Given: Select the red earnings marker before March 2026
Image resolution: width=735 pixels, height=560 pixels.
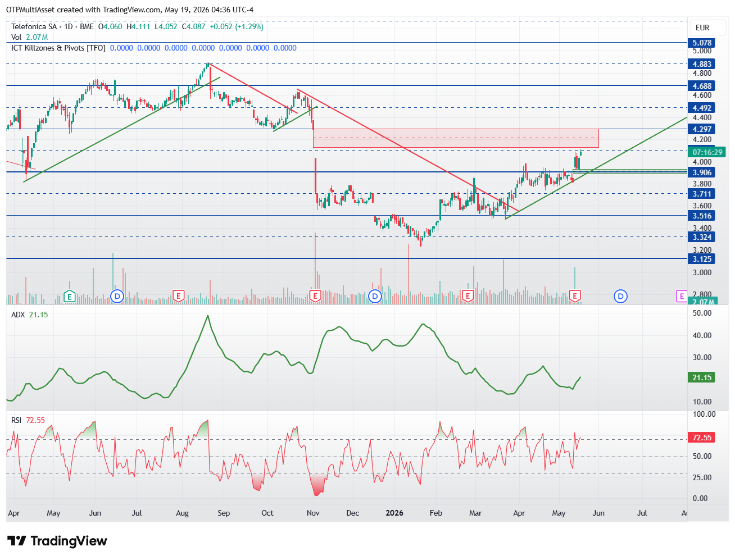Looking at the screenshot, I should (x=467, y=296).
